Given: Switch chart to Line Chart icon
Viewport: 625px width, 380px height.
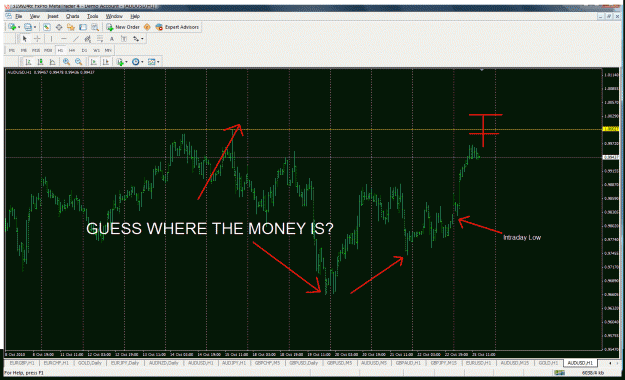Looking at the screenshot, I should [x=52, y=62].
